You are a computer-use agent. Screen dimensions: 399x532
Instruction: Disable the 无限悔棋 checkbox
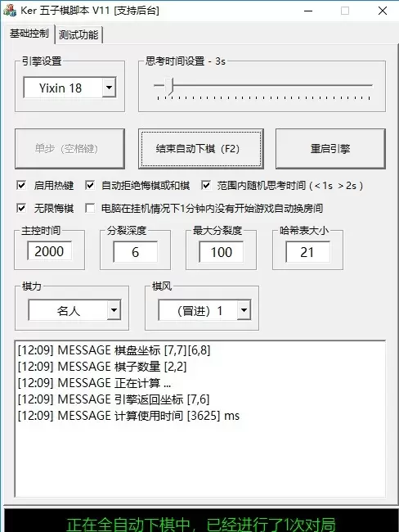click(21, 208)
